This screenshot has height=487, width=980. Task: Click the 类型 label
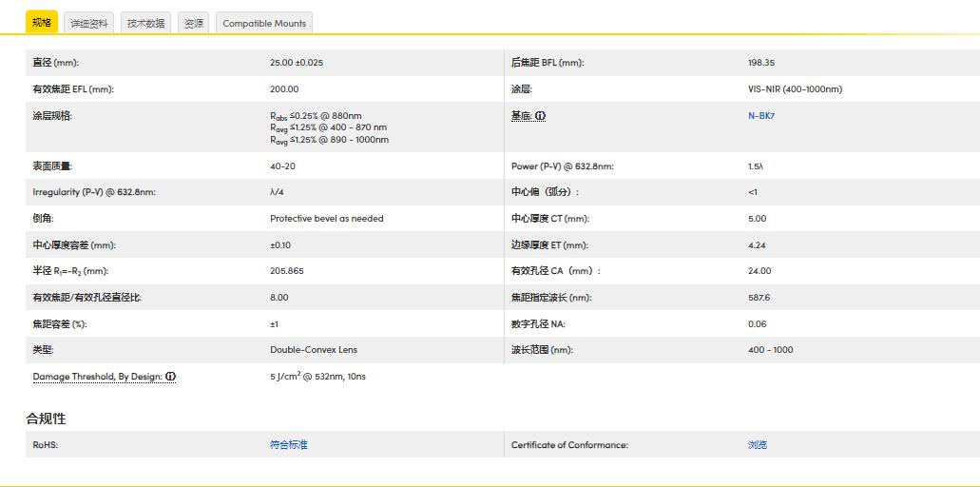point(43,349)
